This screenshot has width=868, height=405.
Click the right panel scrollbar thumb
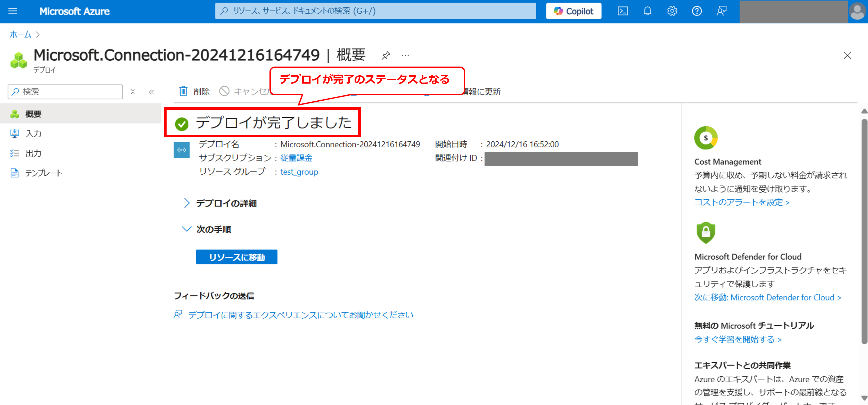tap(864, 231)
